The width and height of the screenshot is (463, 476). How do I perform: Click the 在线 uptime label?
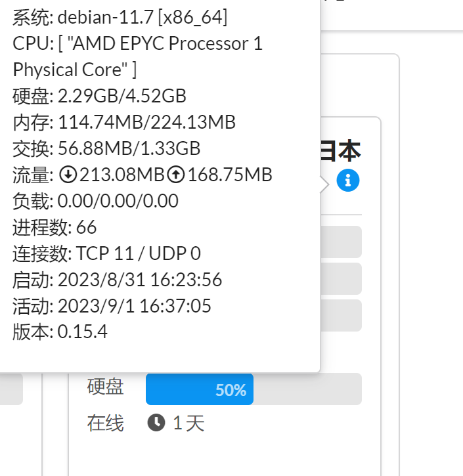(x=105, y=423)
